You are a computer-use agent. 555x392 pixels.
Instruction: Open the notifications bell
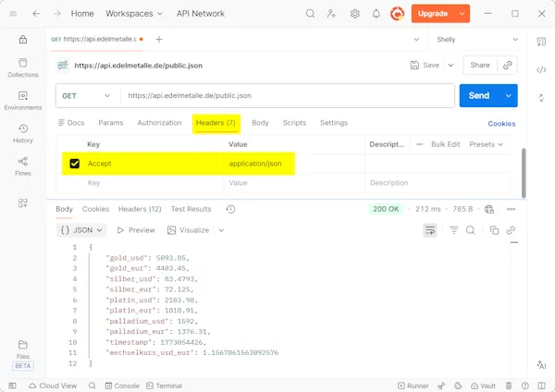point(376,14)
